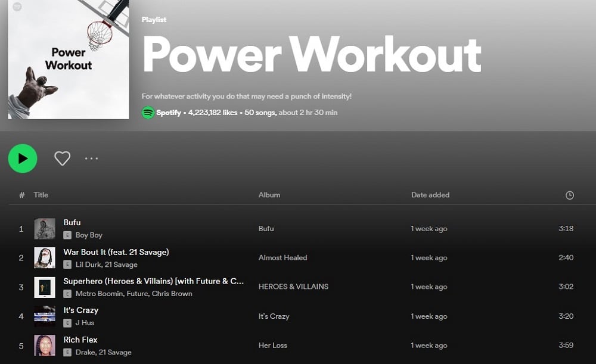Select the Superhero (Heroes & Villains) track title
The height and width of the screenshot is (364, 596).
click(154, 281)
